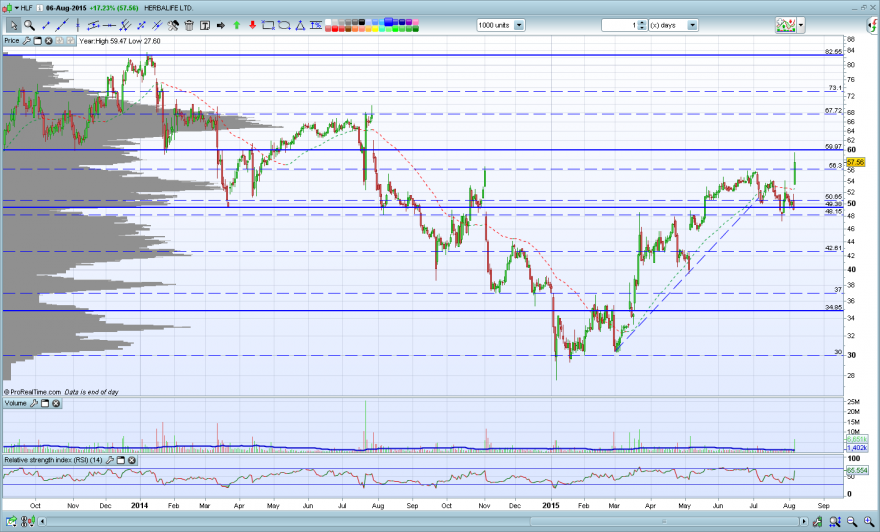Pick the green up arrow marker tool

pos(236,25)
